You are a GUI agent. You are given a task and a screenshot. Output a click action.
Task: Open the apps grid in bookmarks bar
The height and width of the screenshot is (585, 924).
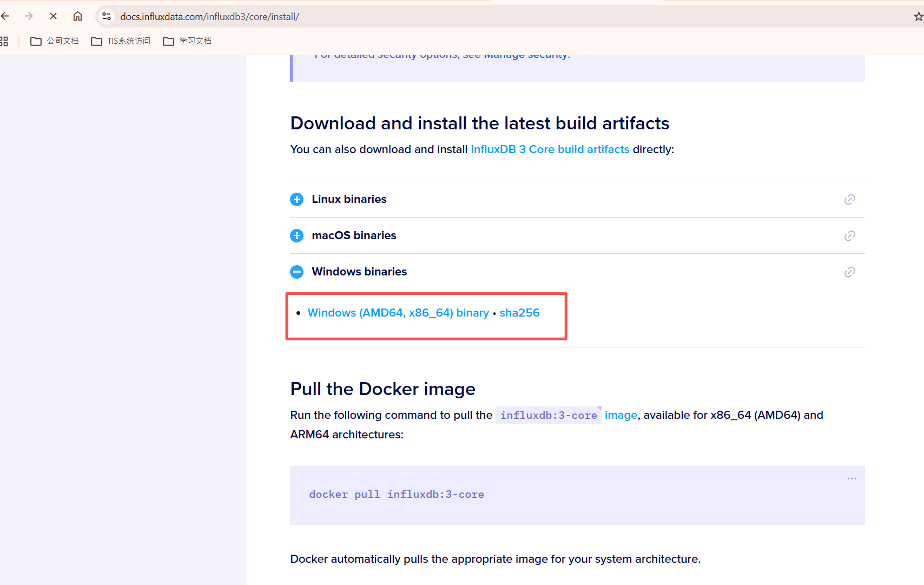pos(4,41)
